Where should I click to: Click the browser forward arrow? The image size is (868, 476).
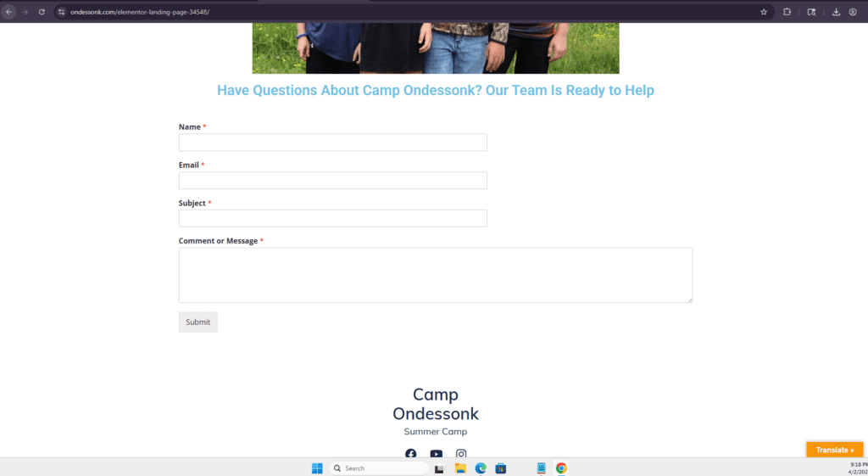25,12
